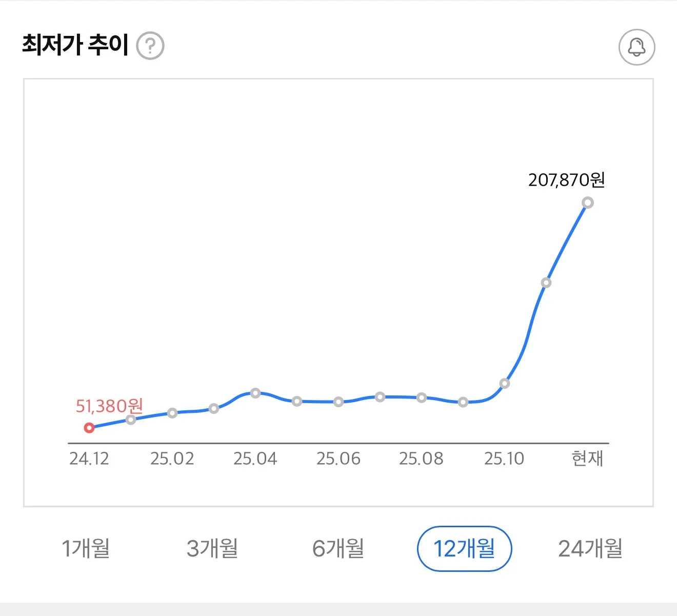Click the 51,380원 red price label
677x616 pixels.
click(109, 406)
